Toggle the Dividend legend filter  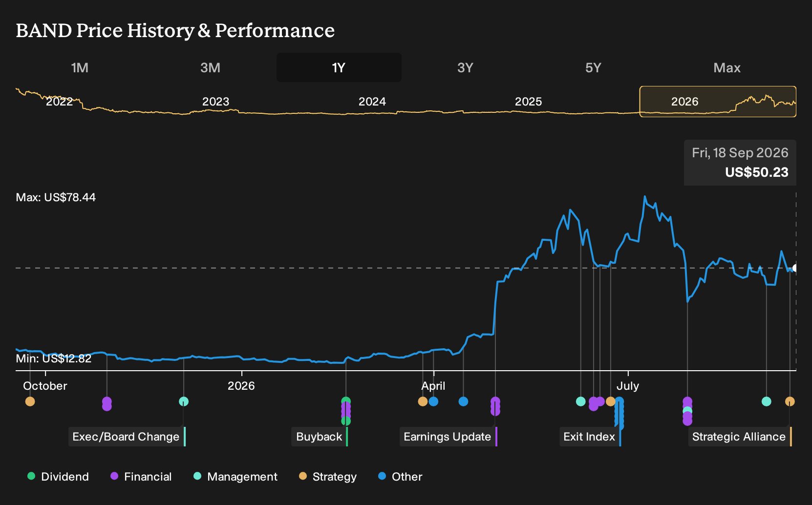click(58, 477)
